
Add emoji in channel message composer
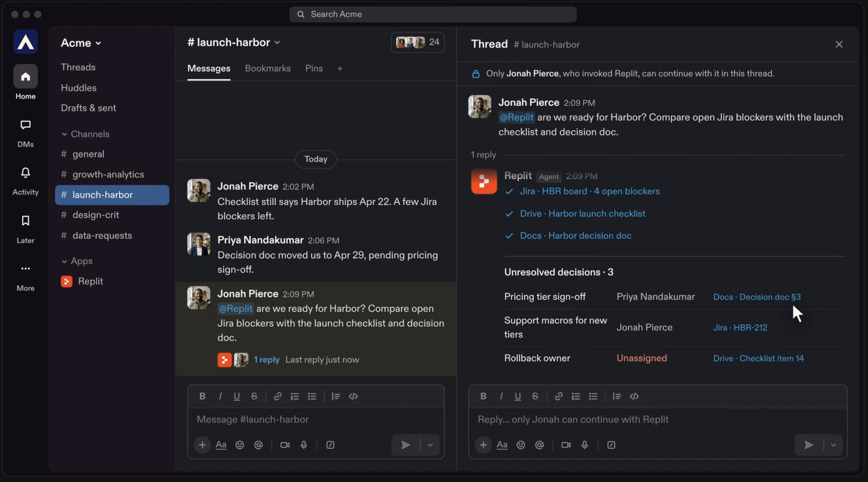pyautogui.click(x=240, y=445)
